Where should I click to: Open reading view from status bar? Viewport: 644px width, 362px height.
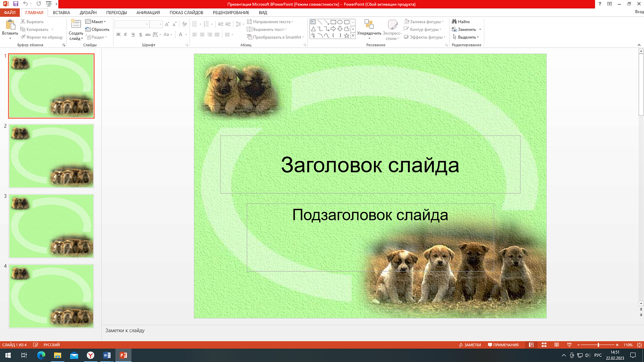point(557,345)
